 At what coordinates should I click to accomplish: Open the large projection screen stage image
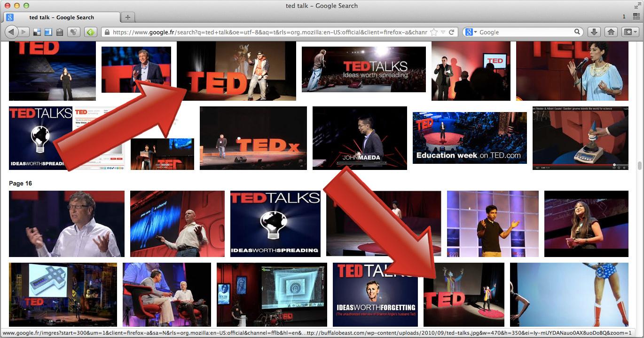272,295
